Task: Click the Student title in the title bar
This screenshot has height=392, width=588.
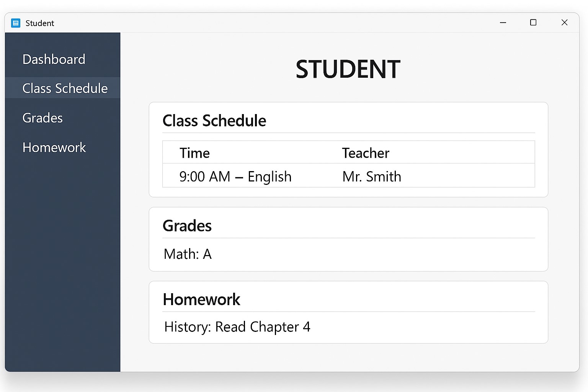Action: coord(40,23)
